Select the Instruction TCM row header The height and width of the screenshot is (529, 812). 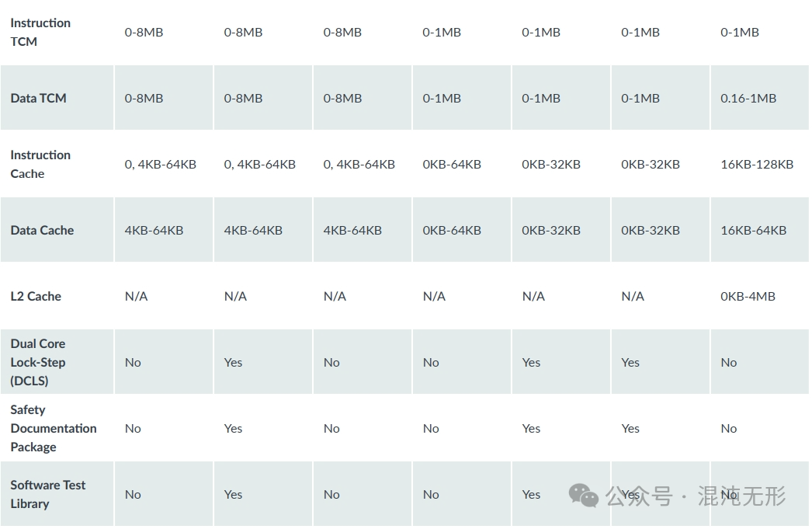point(40,32)
